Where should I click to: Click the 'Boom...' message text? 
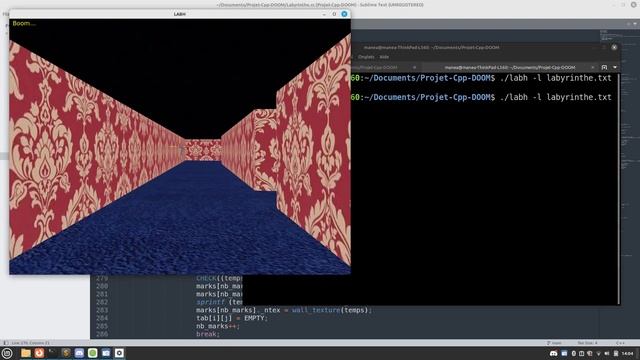coord(24,23)
